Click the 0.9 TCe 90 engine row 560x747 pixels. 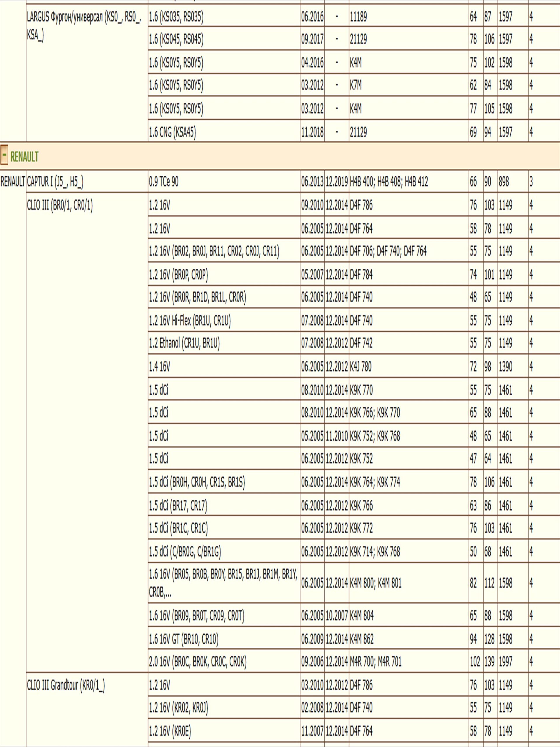pyautogui.click(x=164, y=182)
